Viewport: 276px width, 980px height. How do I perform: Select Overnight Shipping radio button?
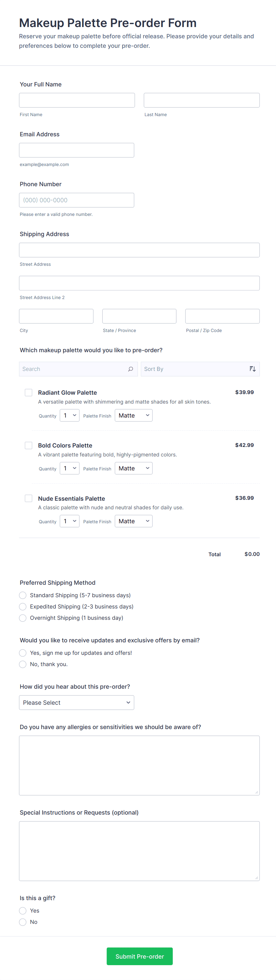coord(23,618)
